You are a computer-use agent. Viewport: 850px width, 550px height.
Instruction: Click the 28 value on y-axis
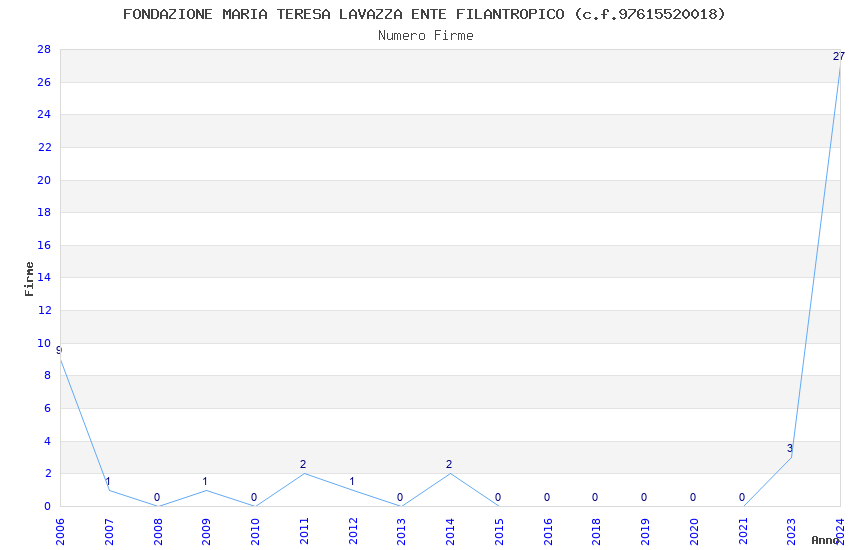(44, 50)
